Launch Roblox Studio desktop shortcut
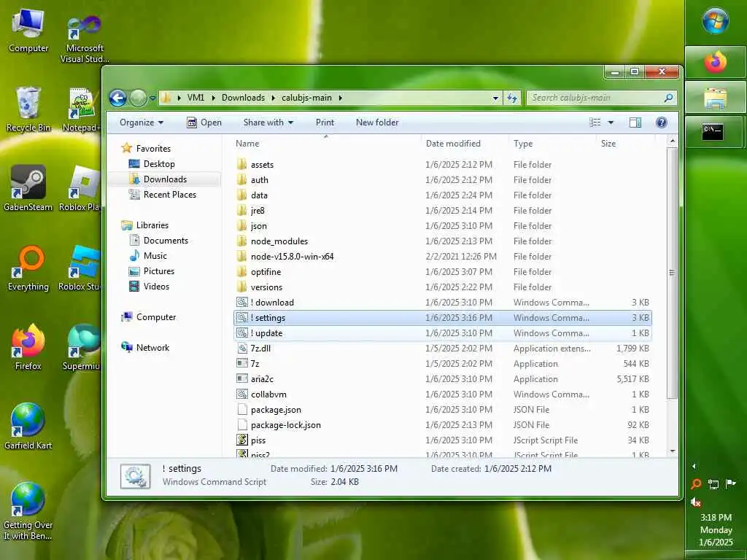The height and width of the screenshot is (560, 747). pyautogui.click(x=81, y=268)
